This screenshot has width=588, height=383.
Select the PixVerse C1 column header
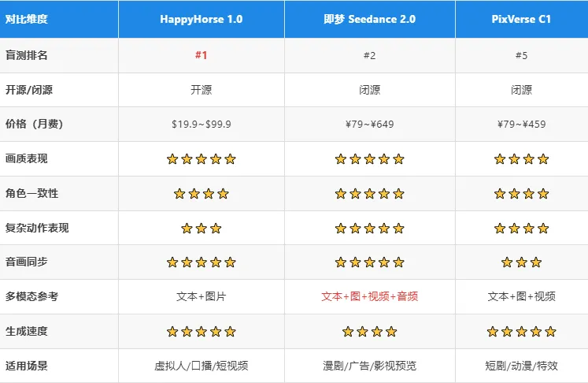pos(521,19)
